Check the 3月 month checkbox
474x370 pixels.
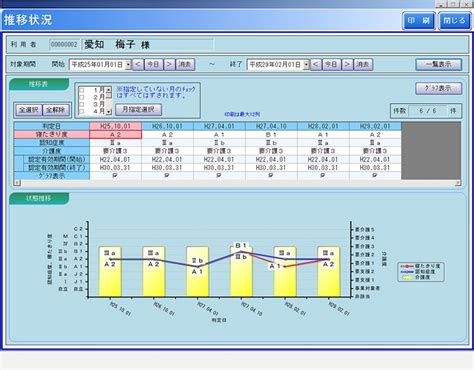click(82, 104)
